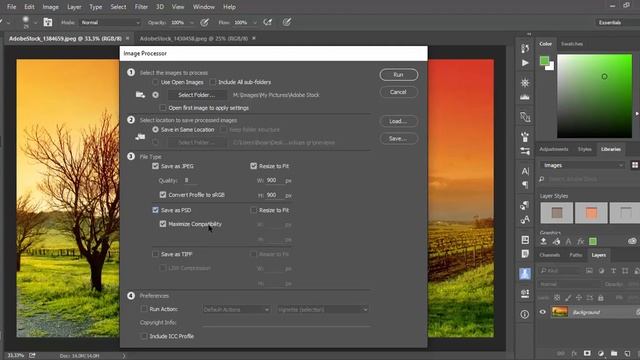Screen dimensions: 640x360
Task: Click the Run button
Action: [398, 75]
